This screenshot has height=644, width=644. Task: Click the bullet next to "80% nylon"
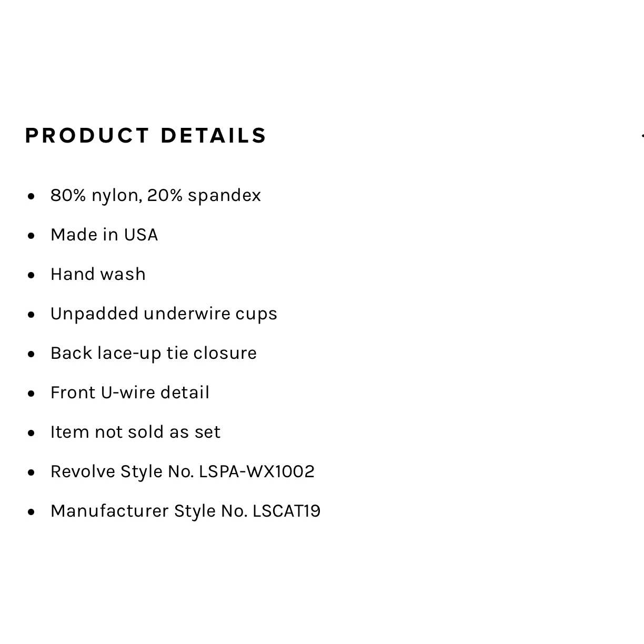32,196
